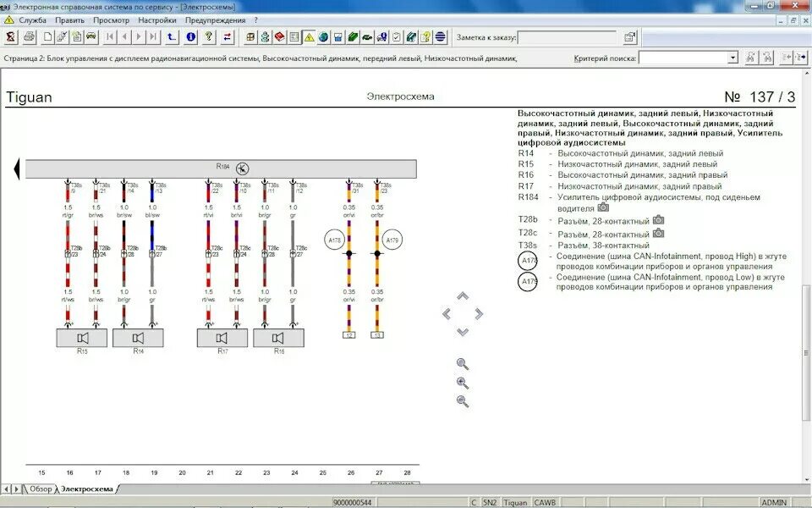This screenshot has width=812, height=508.
Task: Open the search criterion dropdown arrow
Action: pyautogui.click(x=732, y=58)
